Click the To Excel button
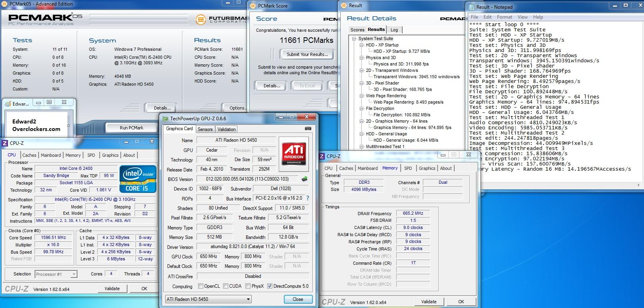Image resolution: width=644 pixels, height=308 pixels. [307, 86]
